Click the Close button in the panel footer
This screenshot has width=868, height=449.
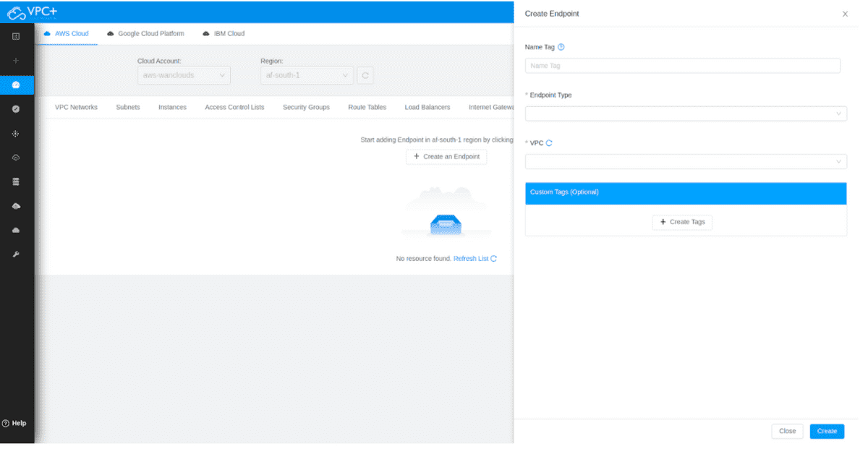[788, 431]
